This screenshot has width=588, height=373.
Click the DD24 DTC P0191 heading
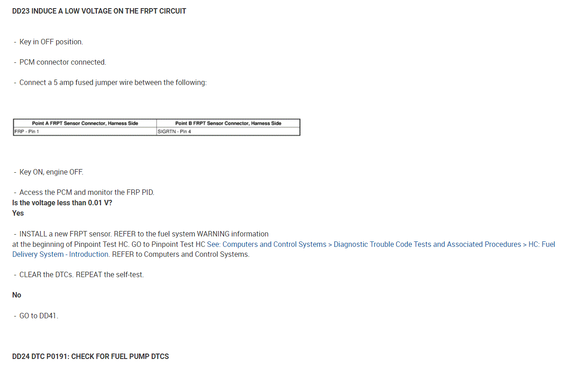[91, 357]
